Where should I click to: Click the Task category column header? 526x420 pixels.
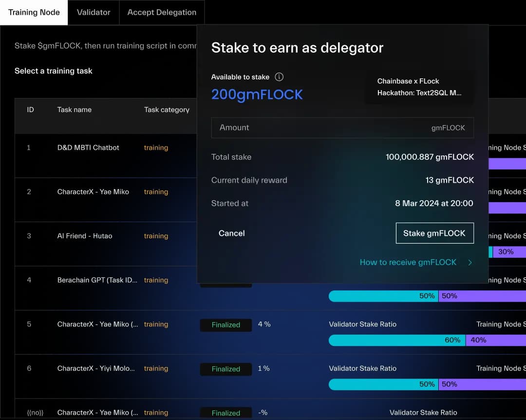[x=167, y=110]
